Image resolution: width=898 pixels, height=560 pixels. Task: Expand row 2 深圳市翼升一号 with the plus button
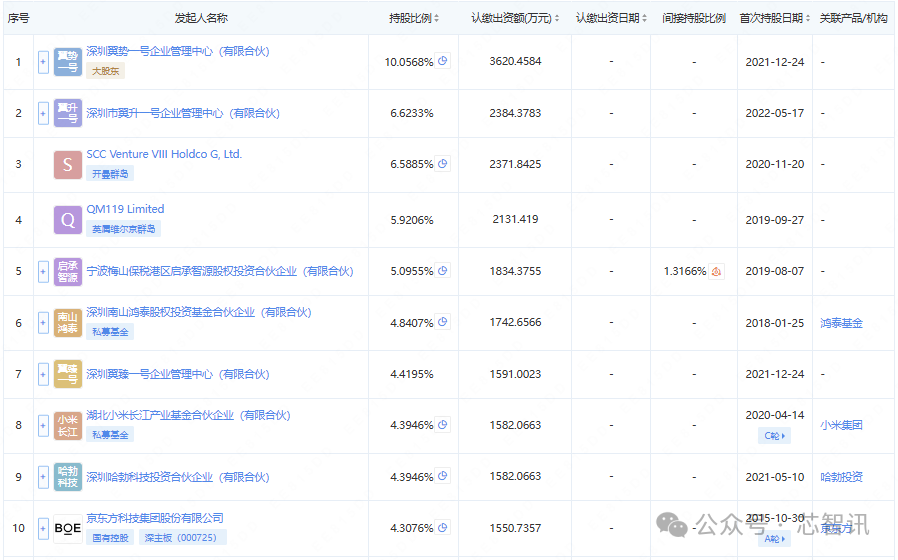point(43,113)
